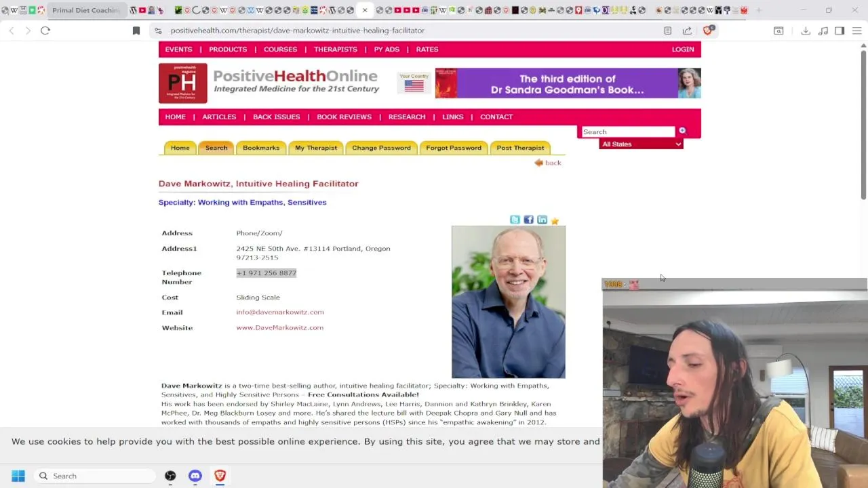The height and width of the screenshot is (488, 868).
Task: Open the PRODUCTS menu item
Action: coord(228,49)
